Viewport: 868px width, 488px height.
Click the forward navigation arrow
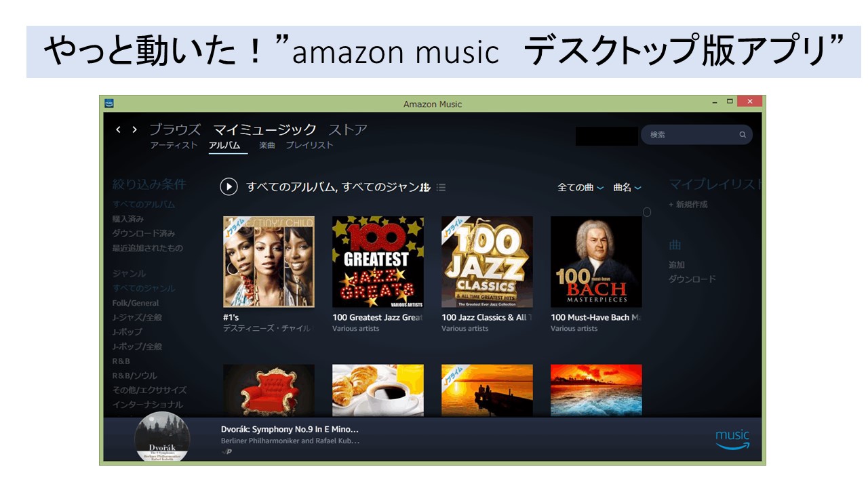134,129
